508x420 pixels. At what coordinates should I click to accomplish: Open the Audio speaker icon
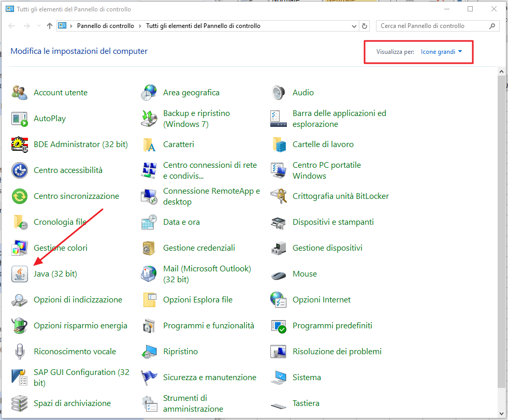pyautogui.click(x=278, y=93)
